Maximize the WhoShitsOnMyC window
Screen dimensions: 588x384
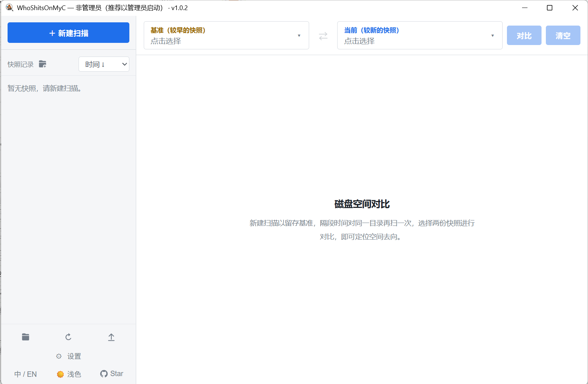pyautogui.click(x=549, y=8)
